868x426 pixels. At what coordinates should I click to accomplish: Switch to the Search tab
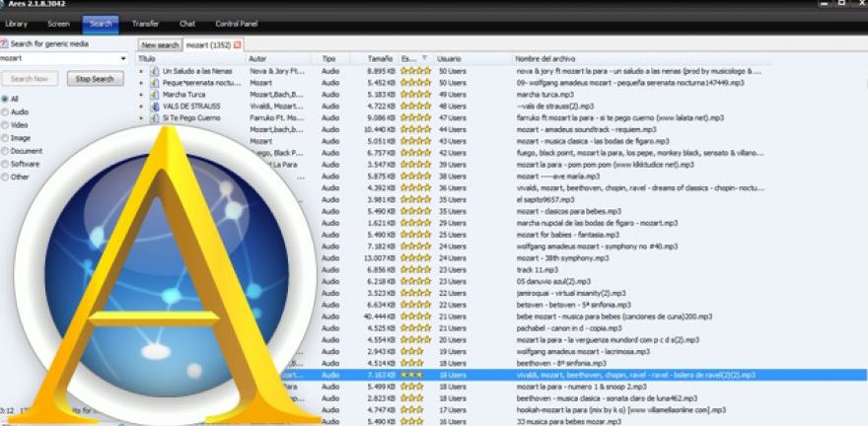pyautogui.click(x=101, y=25)
